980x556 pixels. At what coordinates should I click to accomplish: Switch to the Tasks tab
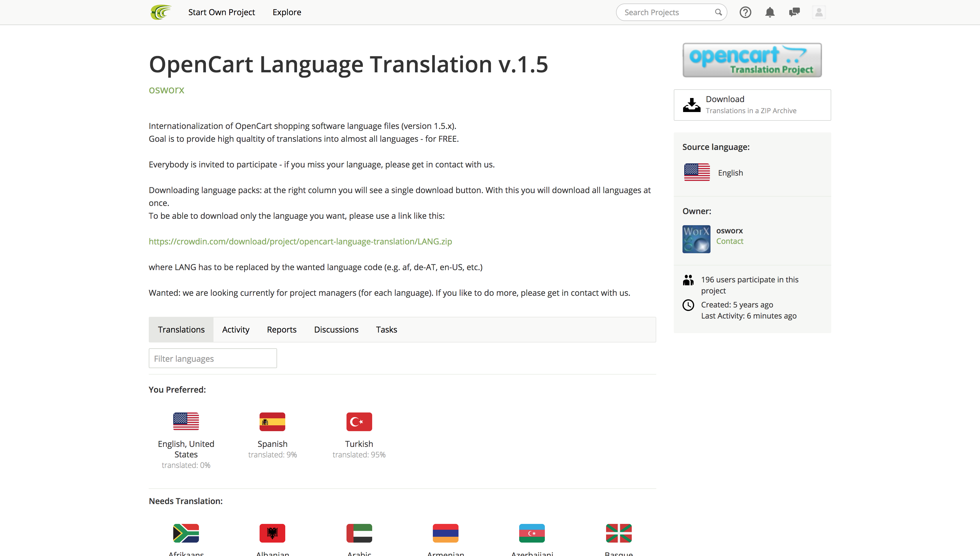(x=386, y=330)
